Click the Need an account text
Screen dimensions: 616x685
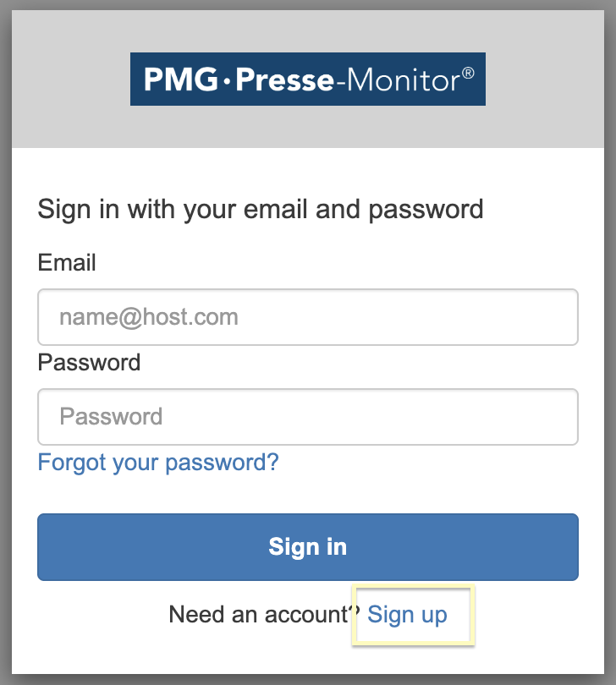tap(264, 614)
